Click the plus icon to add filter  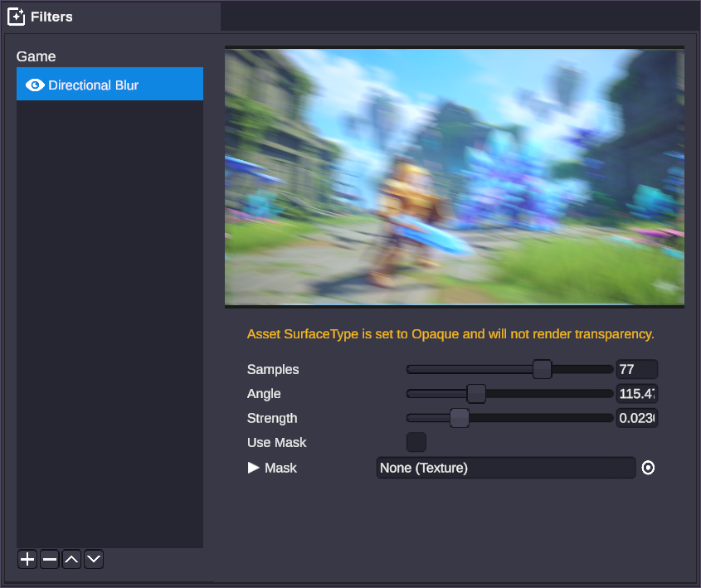click(x=27, y=559)
